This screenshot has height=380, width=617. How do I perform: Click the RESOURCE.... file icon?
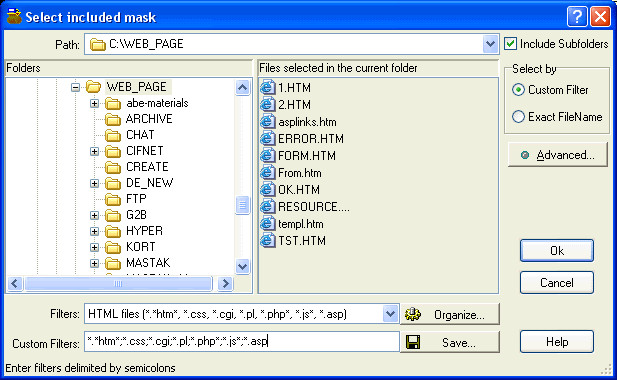tap(268, 207)
